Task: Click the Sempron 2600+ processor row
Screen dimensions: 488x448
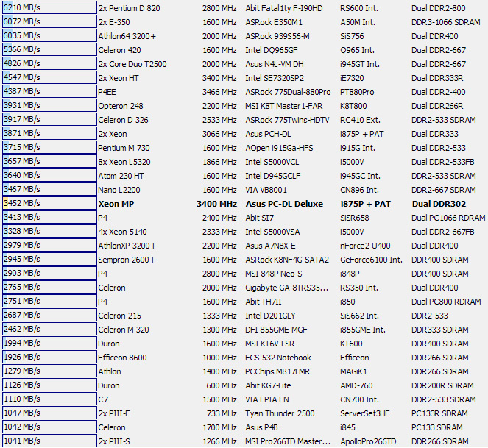Action: click(x=127, y=260)
